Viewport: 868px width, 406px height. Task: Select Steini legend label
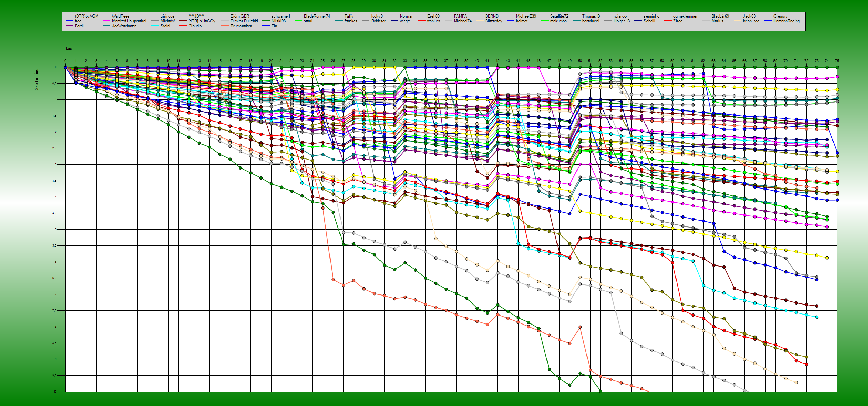pyautogui.click(x=165, y=26)
